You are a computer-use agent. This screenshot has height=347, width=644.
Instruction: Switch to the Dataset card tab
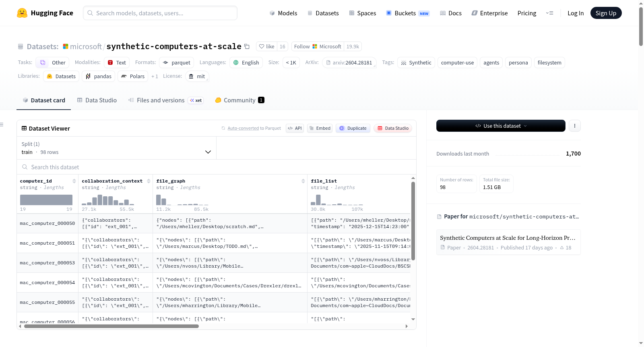tap(44, 100)
